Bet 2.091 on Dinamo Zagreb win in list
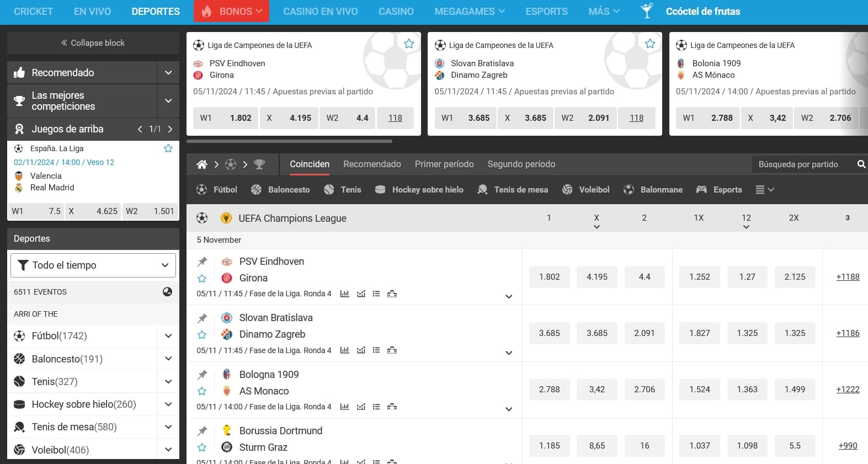Viewport: 868px width, 464px height. click(645, 333)
